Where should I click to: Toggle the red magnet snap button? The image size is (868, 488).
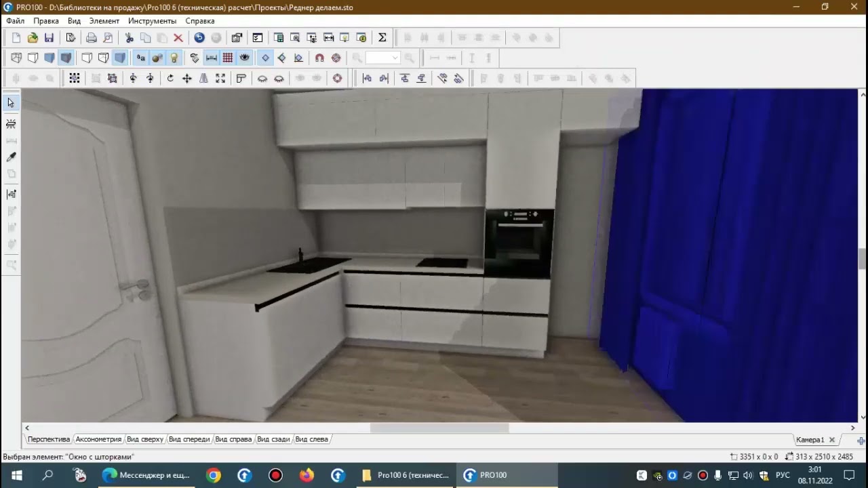click(x=319, y=58)
